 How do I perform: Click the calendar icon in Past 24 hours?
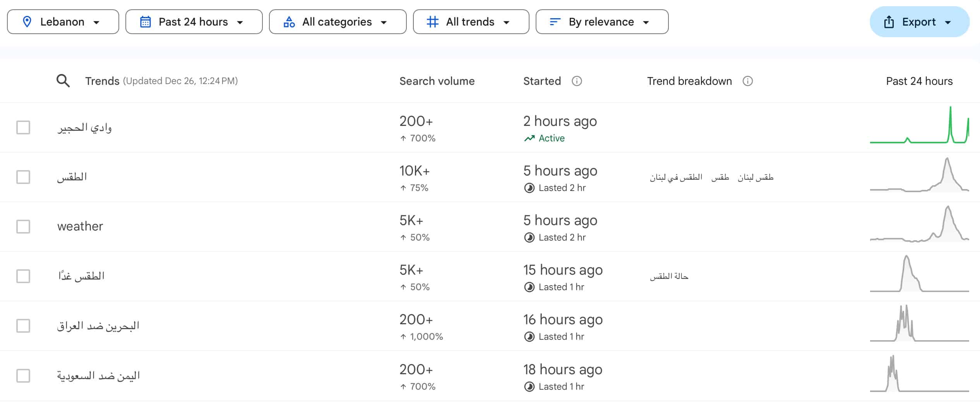pyautogui.click(x=145, y=22)
